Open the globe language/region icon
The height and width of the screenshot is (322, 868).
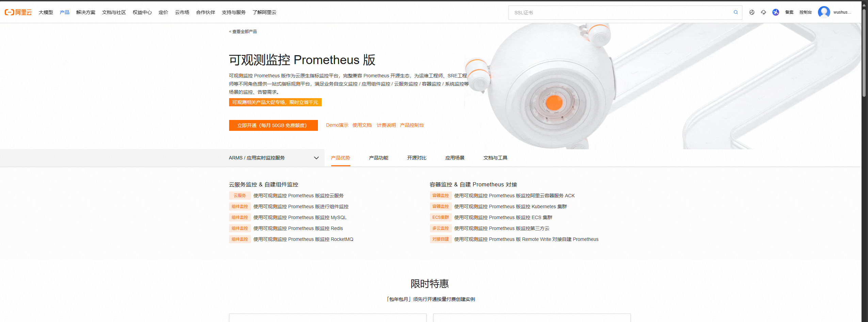752,12
